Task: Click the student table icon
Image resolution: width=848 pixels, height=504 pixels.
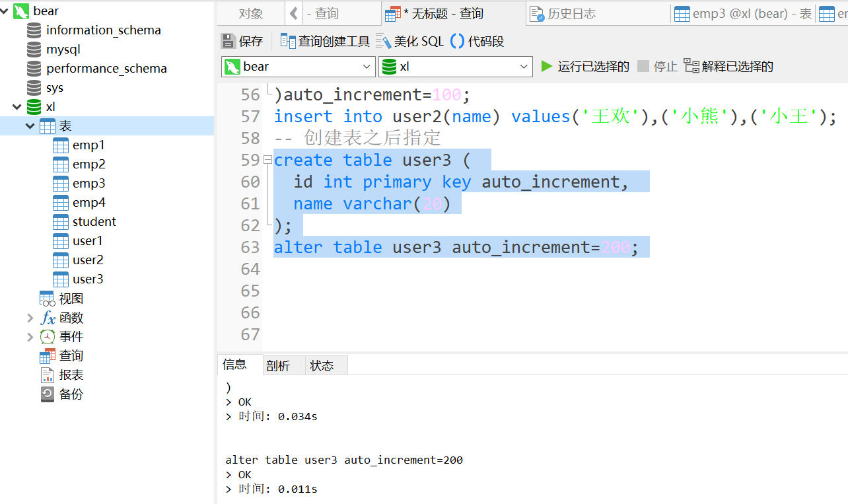Action: tap(61, 222)
